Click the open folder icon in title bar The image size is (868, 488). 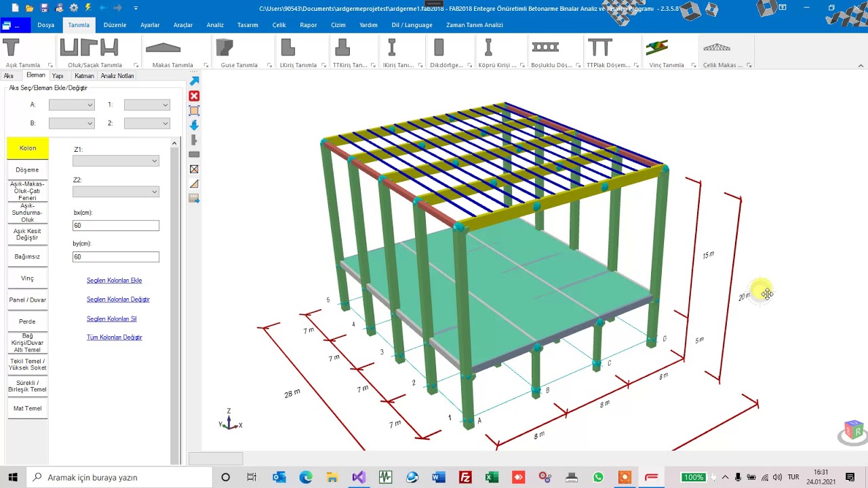tap(29, 8)
